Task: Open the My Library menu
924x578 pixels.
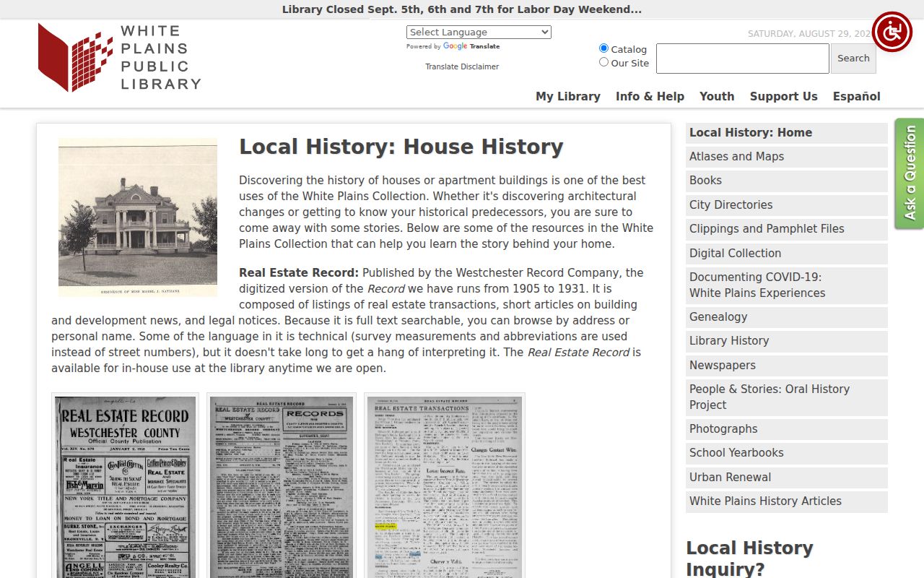Action: [x=568, y=96]
